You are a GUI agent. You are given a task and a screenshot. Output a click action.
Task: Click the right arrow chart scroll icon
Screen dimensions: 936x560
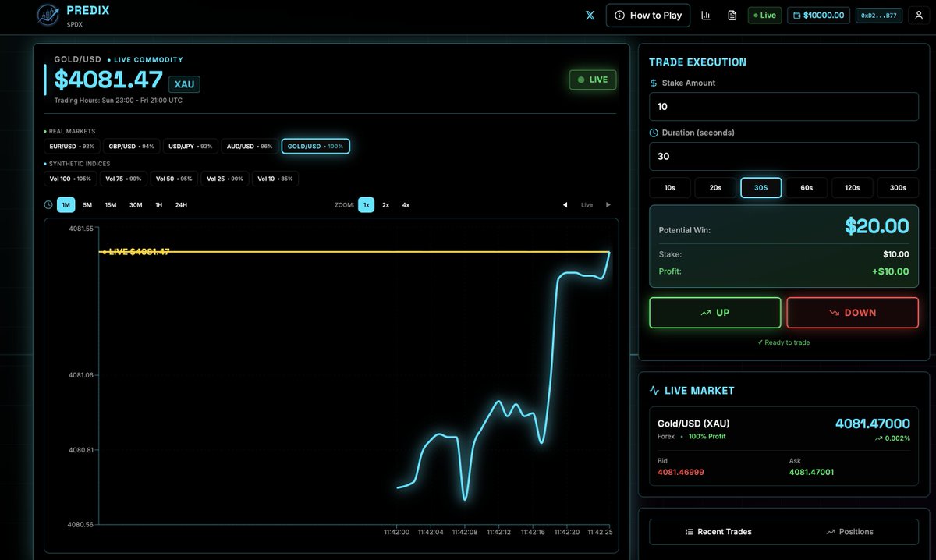(608, 205)
